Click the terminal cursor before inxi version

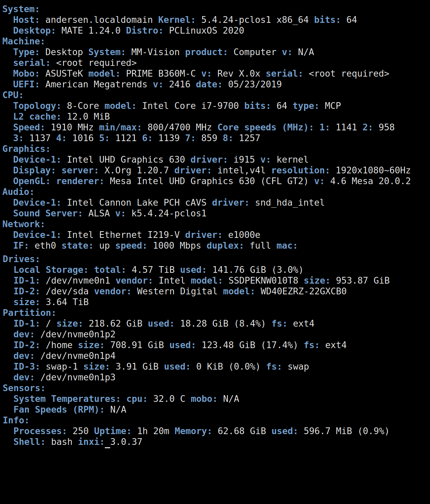(107, 442)
